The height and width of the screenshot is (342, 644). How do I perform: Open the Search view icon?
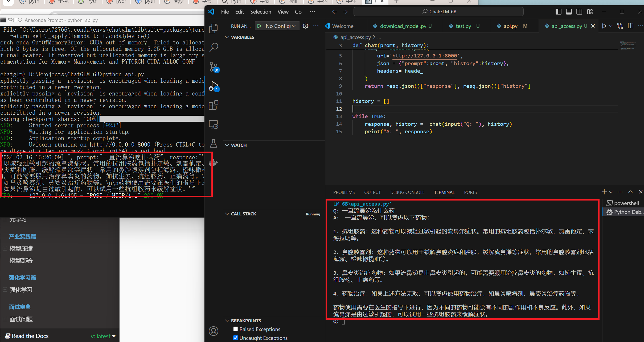(213, 48)
